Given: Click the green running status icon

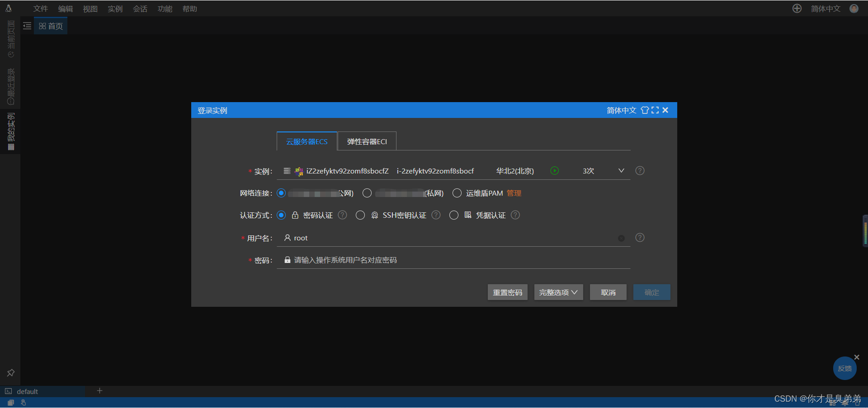Looking at the screenshot, I should click(555, 171).
